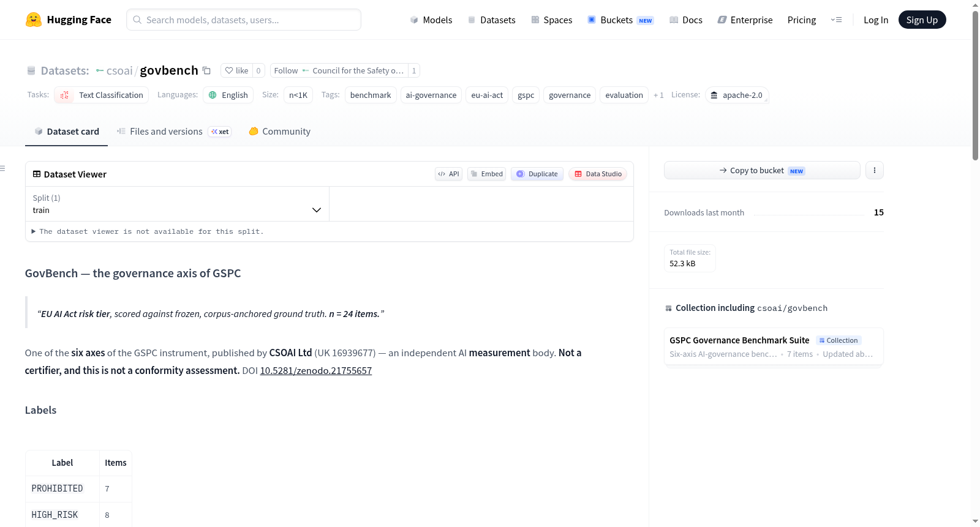Open the three-dot more options menu
This screenshot has height=527, width=980.
(875, 170)
